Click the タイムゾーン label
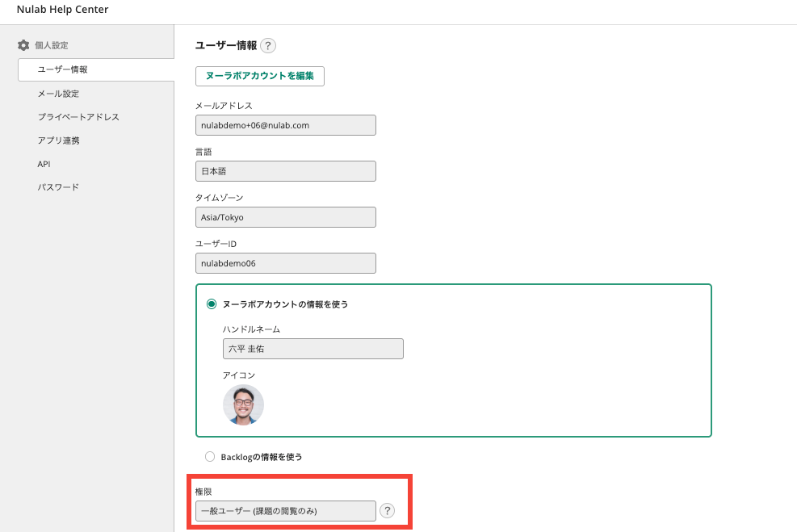 219,198
